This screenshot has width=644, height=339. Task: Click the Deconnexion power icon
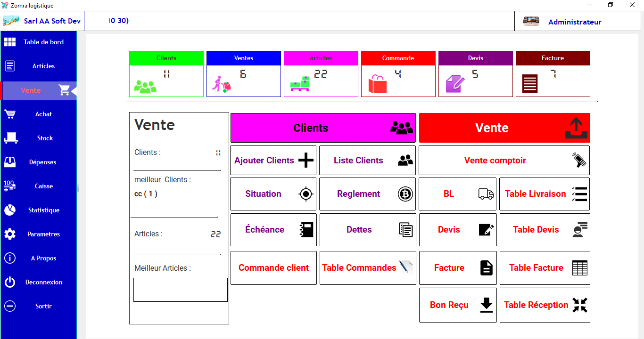point(10,282)
